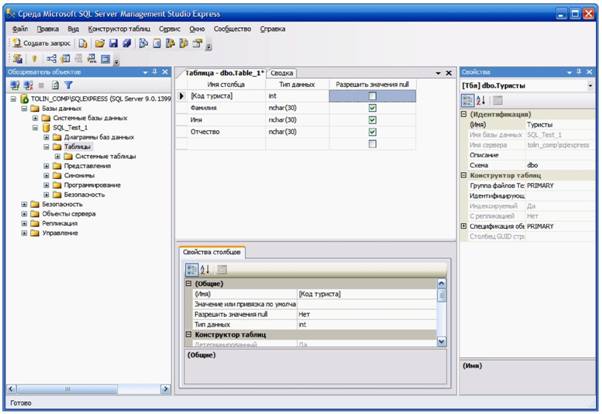Screen dimensions: 602x414
Task: Click Alphabetical sort icon in column properties
Action: (205, 270)
